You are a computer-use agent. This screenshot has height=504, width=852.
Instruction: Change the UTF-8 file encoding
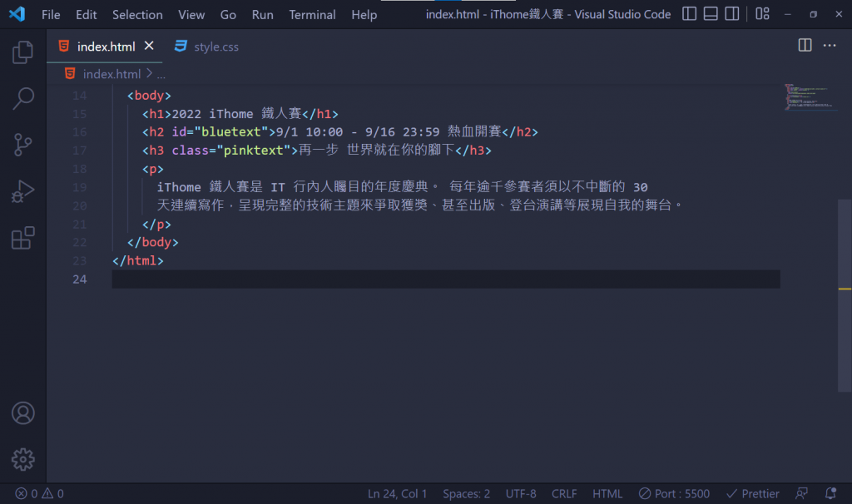521,494
